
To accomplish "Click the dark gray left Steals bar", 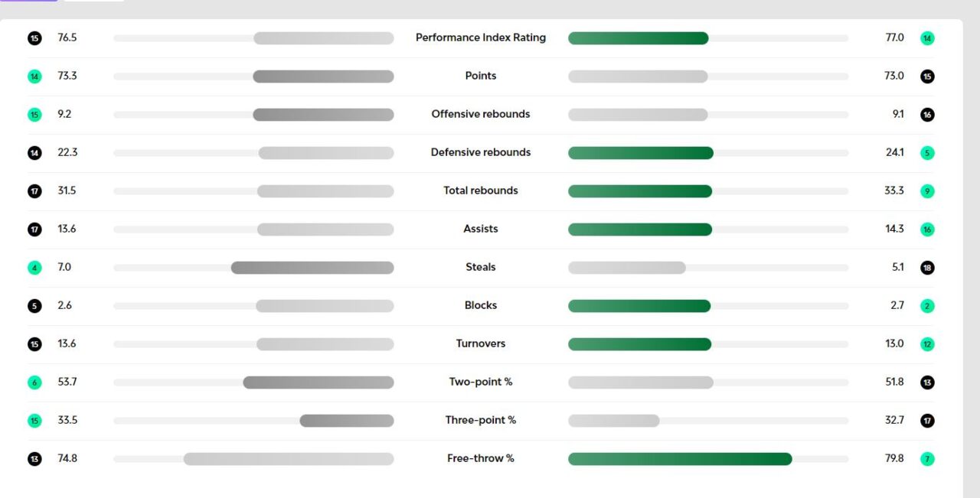I will (x=312, y=268).
